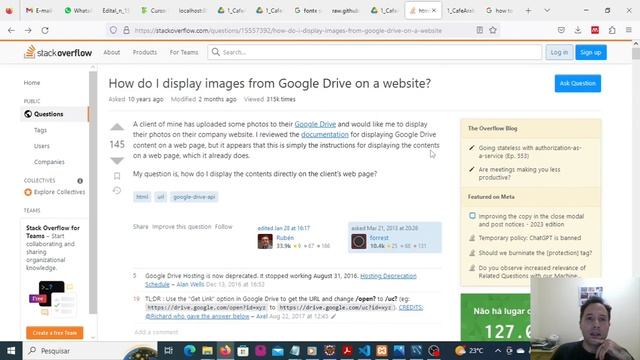The image size is (640, 360).
Task: Click the Log in button
Action: 559,52
